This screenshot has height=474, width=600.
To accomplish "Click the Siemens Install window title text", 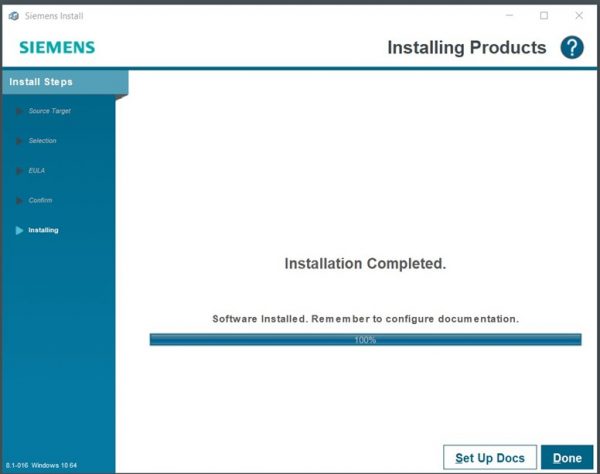I will (x=54, y=16).
